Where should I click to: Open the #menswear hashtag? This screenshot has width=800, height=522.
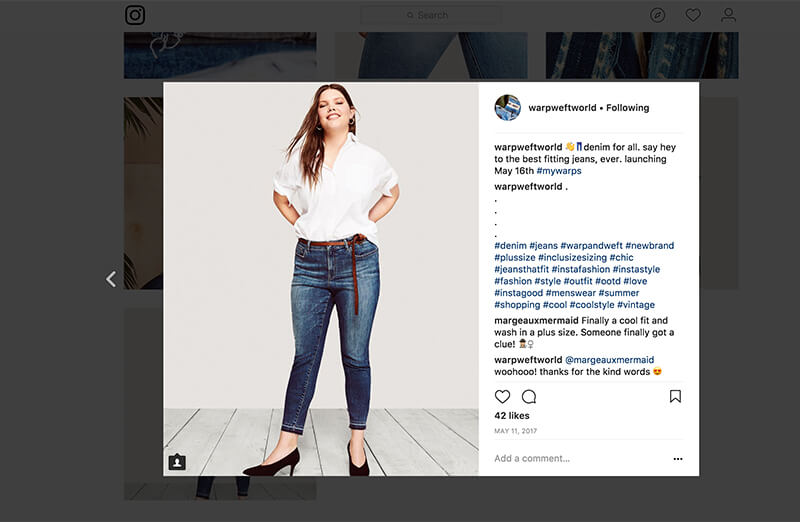(570, 293)
